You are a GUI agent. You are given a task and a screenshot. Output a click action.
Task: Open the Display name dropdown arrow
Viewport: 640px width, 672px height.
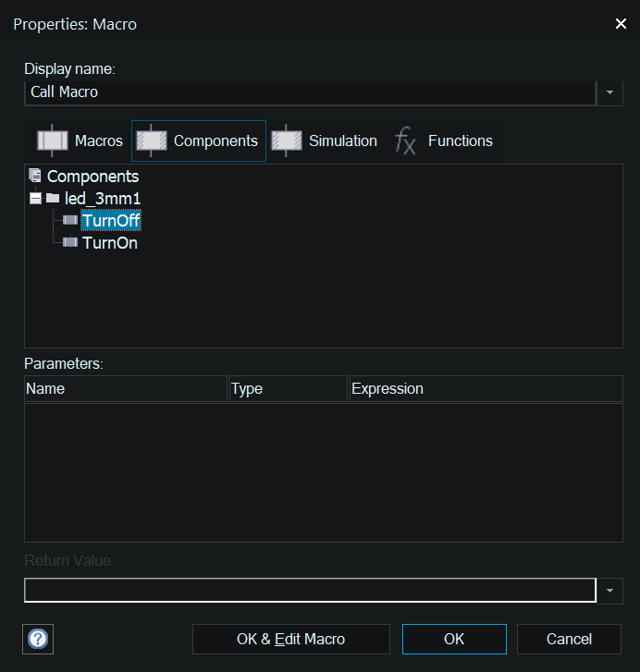[x=609, y=92]
